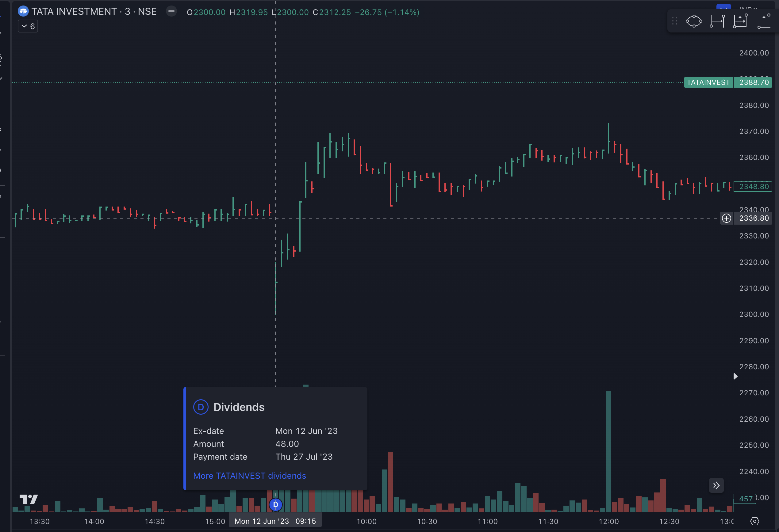Click the 13:30 time axis label
The width and height of the screenshot is (779, 532).
pyautogui.click(x=40, y=521)
